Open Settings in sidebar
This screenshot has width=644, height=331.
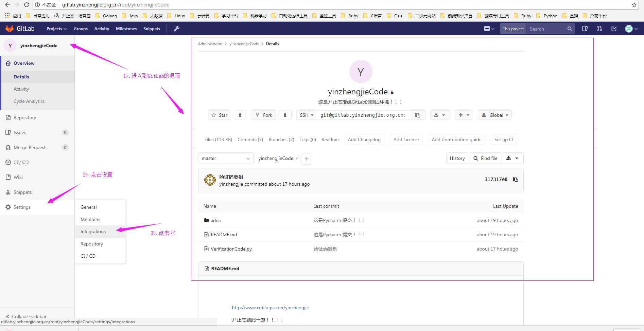point(37,207)
